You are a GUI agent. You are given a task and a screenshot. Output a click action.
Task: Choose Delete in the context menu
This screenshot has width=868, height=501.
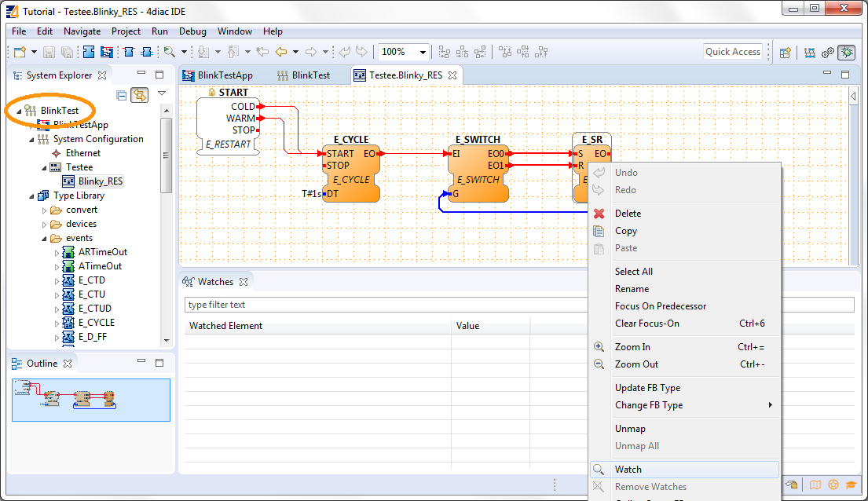[x=628, y=214]
